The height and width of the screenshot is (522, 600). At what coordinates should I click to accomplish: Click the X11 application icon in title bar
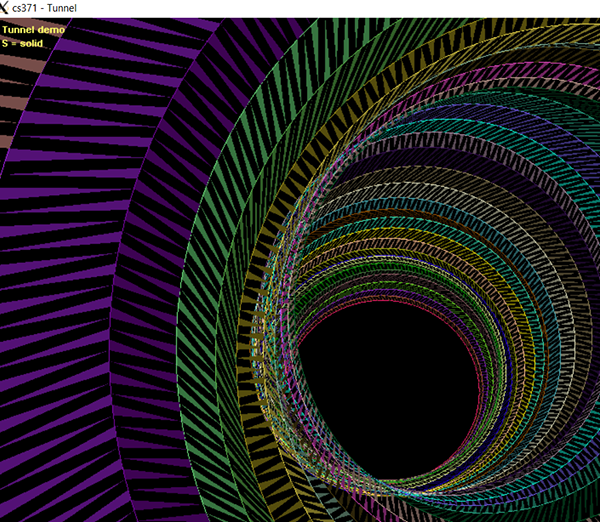8,8
